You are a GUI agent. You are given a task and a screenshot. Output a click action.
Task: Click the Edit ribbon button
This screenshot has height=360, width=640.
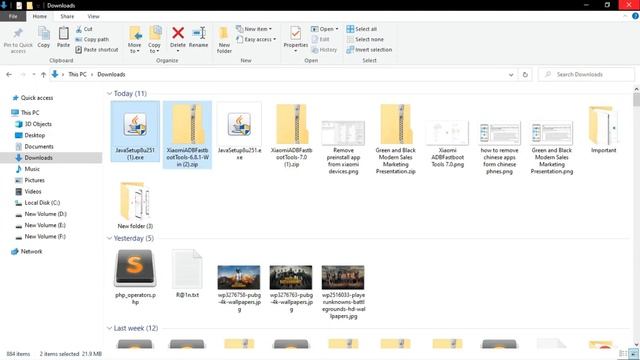[320, 40]
